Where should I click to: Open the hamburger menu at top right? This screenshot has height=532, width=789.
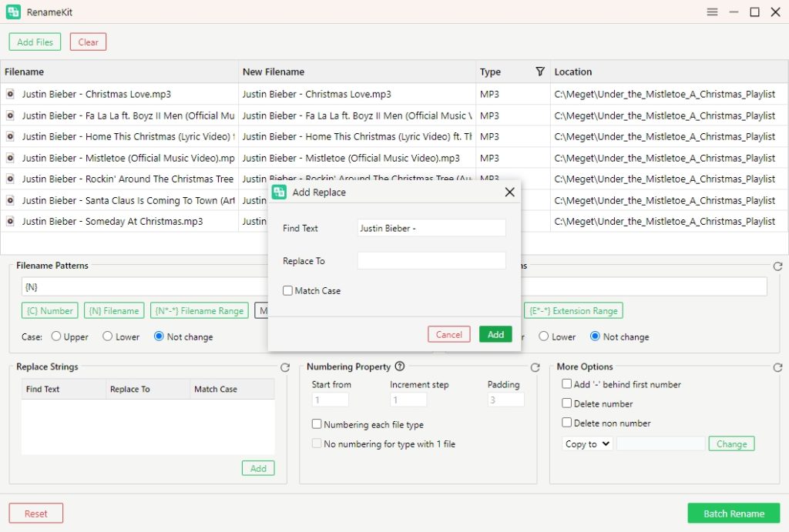click(712, 12)
